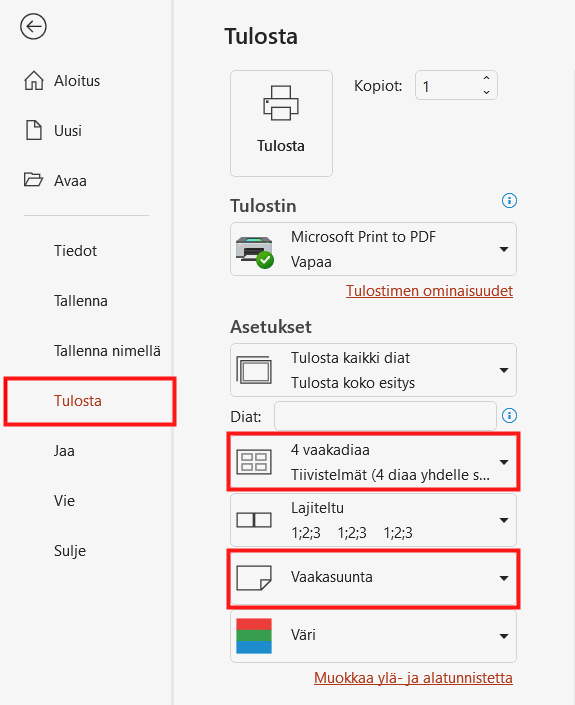Click the info icon beside Diat field
This screenshot has height=705, width=575.
509,415
